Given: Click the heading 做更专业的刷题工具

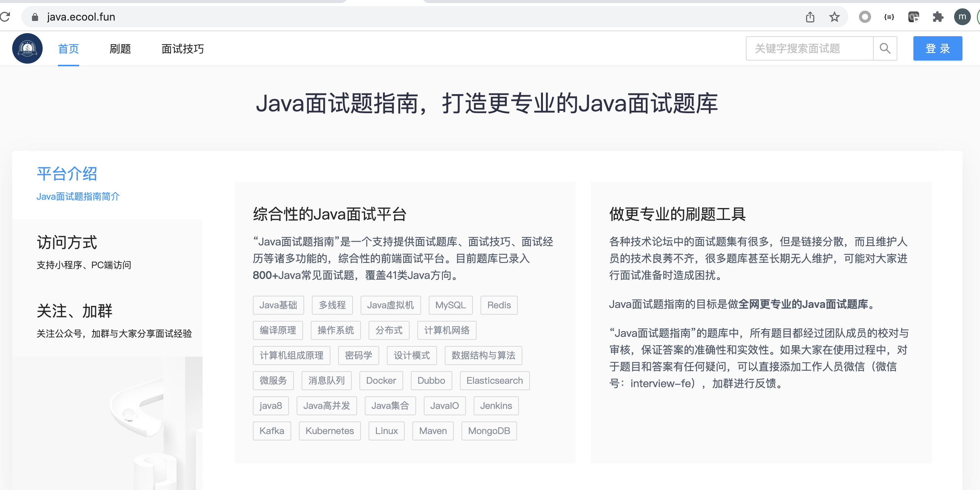Looking at the screenshot, I should (677, 214).
